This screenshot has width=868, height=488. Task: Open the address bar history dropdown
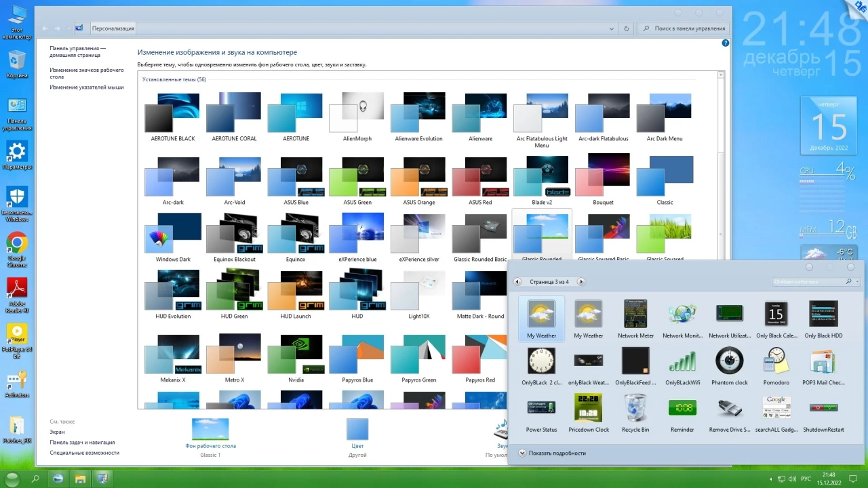pyautogui.click(x=612, y=28)
